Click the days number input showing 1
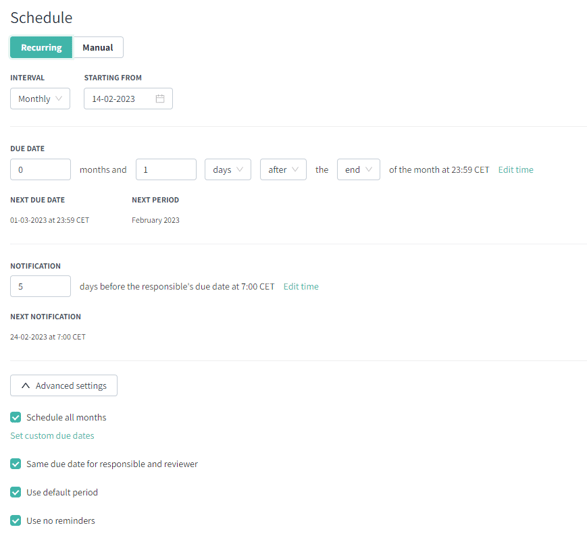 (x=166, y=170)
